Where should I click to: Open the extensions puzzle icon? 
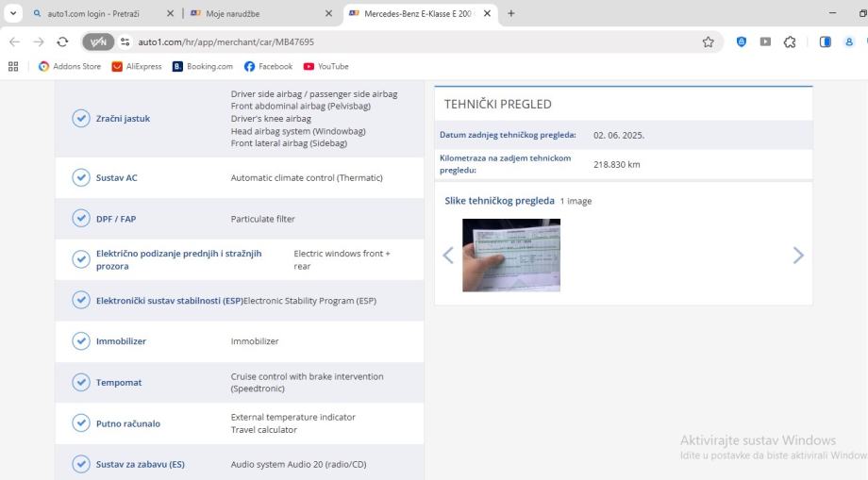pos(790,41)
